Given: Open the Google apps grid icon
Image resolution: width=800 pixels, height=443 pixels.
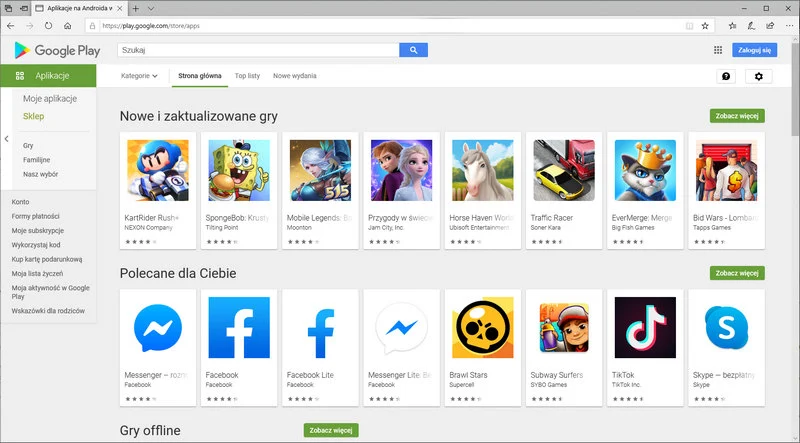Looking at the screenshot, I should pyautogui.click(x=718, y=49).
